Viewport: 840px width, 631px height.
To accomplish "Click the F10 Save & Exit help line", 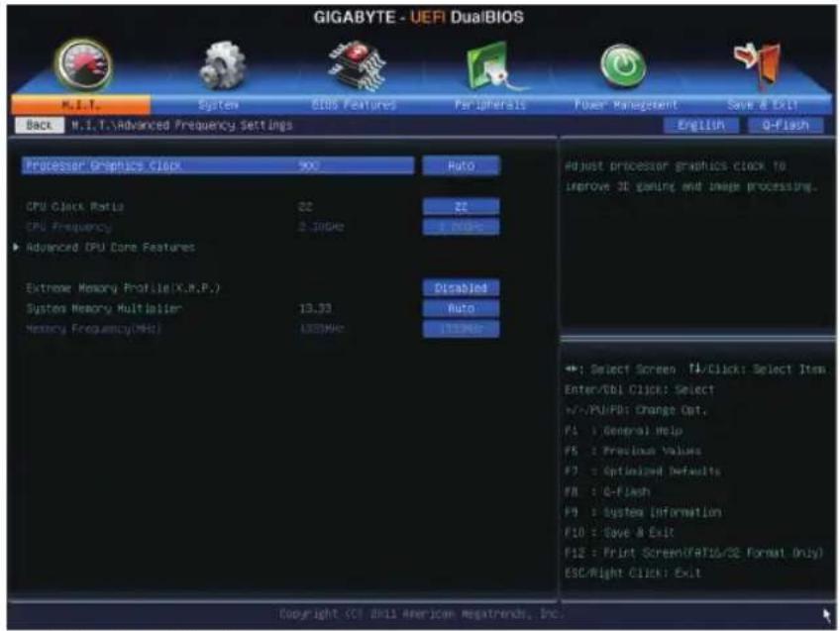I will click(x=619, y=533).
